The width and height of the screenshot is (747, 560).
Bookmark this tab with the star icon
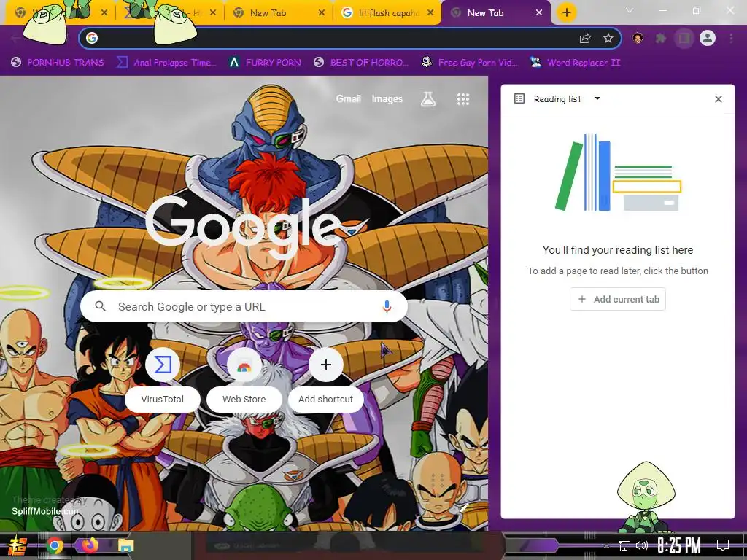[x=608, y=38]
